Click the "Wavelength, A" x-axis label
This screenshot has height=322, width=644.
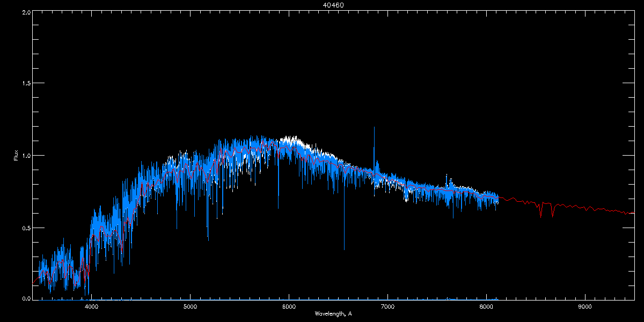tap(333, 313)
